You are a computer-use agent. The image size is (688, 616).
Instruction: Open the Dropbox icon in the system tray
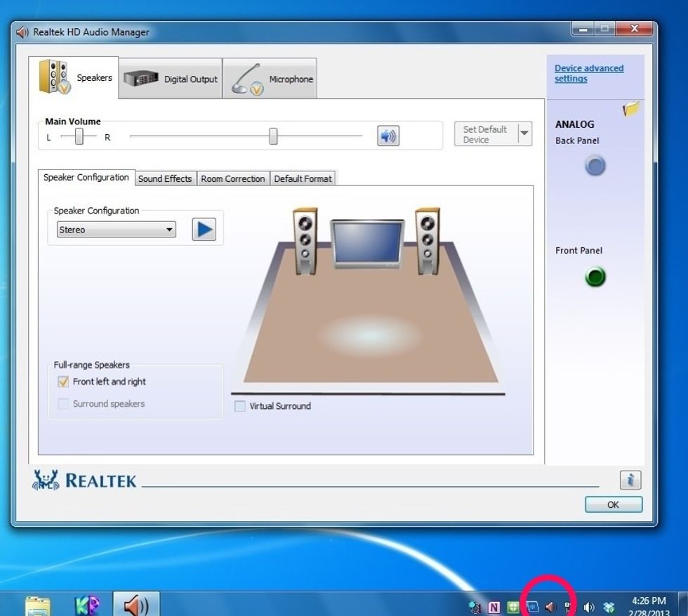coord(608,607)
